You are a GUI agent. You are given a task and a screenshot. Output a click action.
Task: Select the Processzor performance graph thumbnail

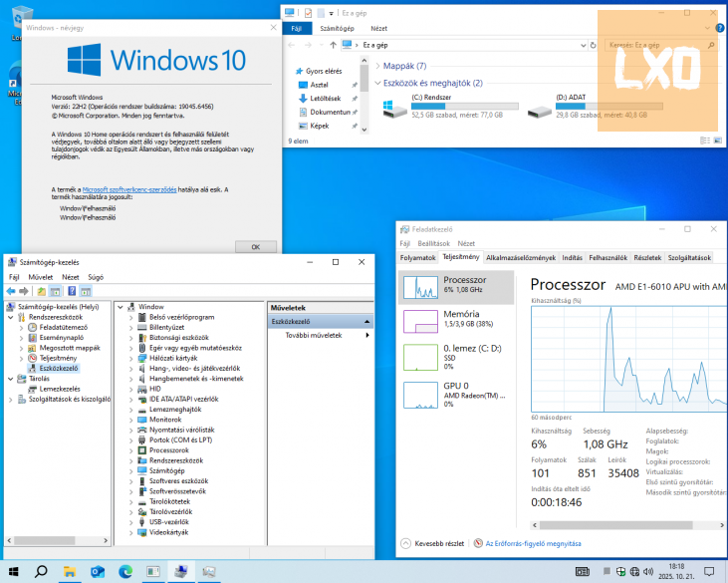pyautogui.click(x=420, y=287)
